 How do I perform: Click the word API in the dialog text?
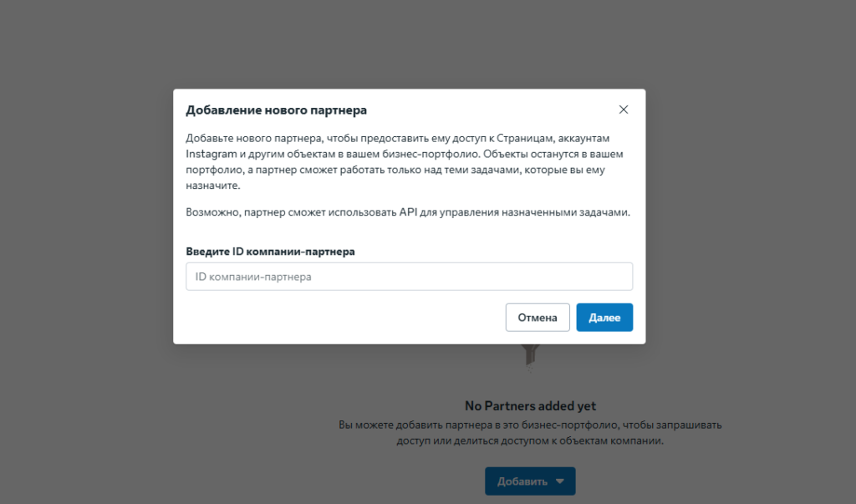[409, 212]
